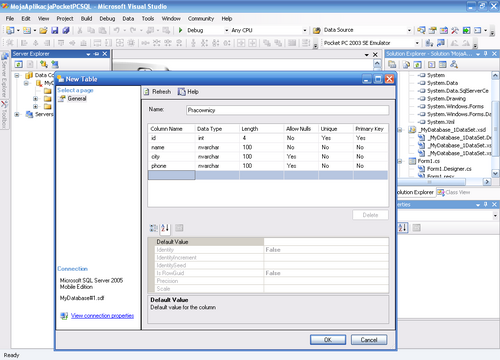Click the Save All toolbar icon

pyautogui.click(x=66, y=30)
